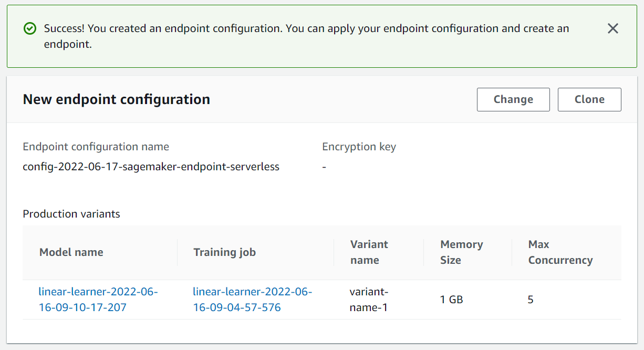Click the green success checkmark icon
The width and height of the screenshot is (644, 350).
[30, 28]
